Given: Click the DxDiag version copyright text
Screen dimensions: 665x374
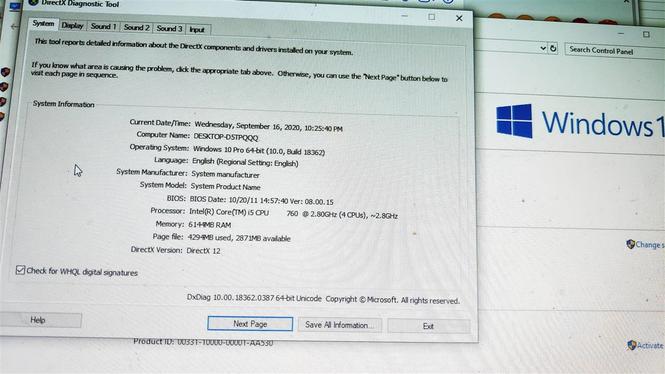Looking at the screenshot, I should coord(323,299).
